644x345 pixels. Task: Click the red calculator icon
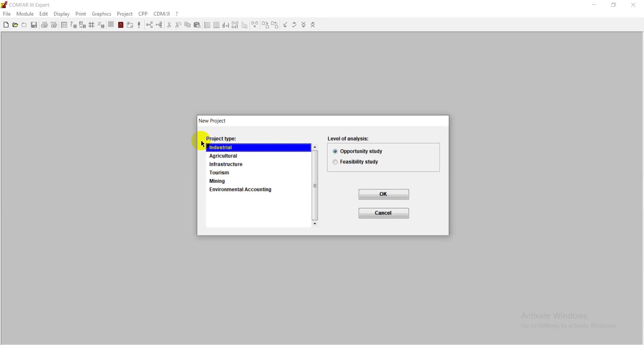[121, 25]
